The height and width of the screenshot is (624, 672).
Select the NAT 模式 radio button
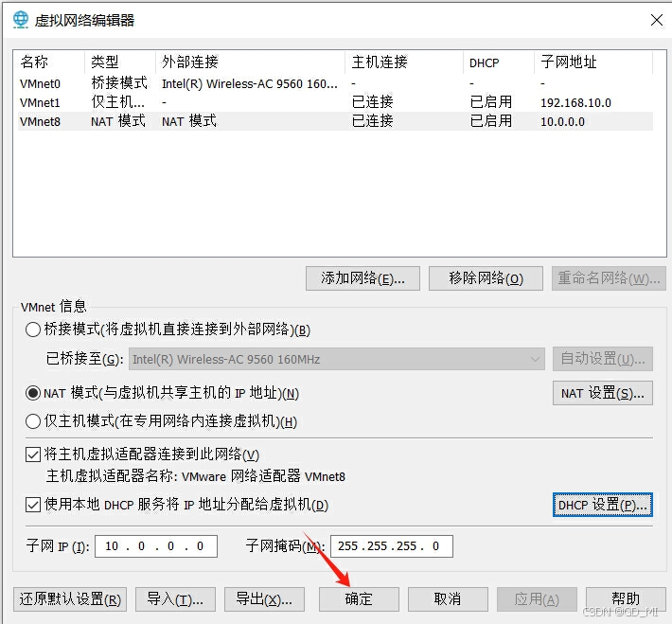click(x=33, y=393)
